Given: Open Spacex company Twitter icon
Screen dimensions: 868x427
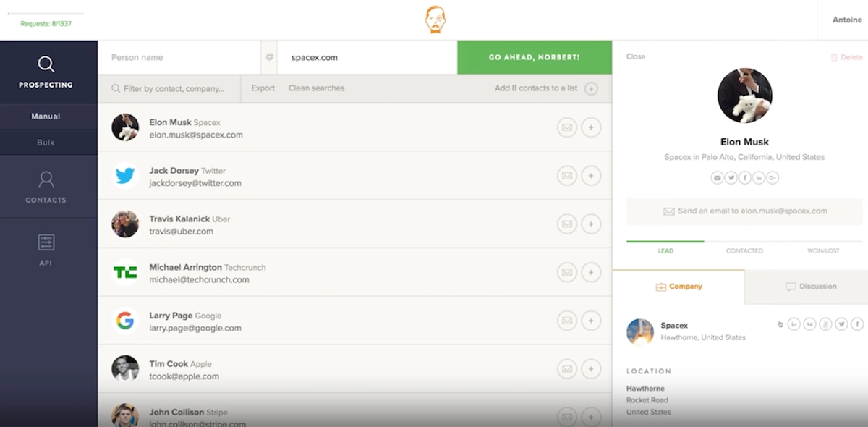Looking at the screenshot, I should pyautogui.click(x=841, y=324).
